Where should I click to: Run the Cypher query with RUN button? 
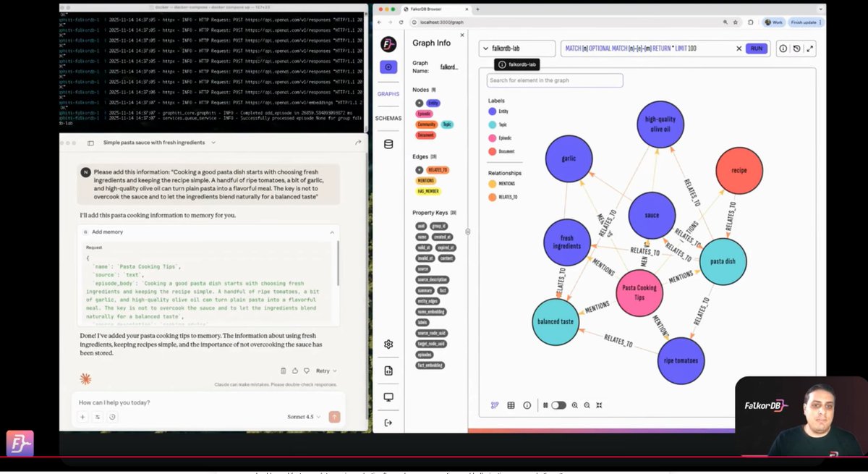coord(757,48)
